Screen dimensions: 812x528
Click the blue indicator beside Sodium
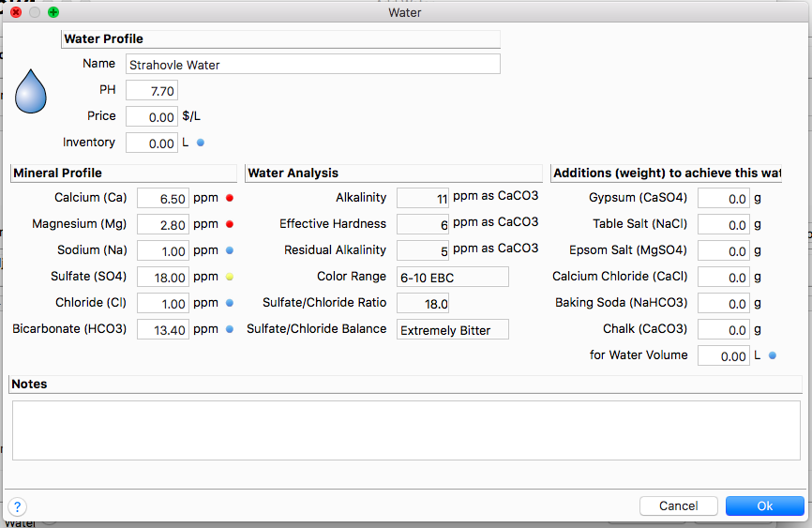pyautogui.click(x=230, y=251)
